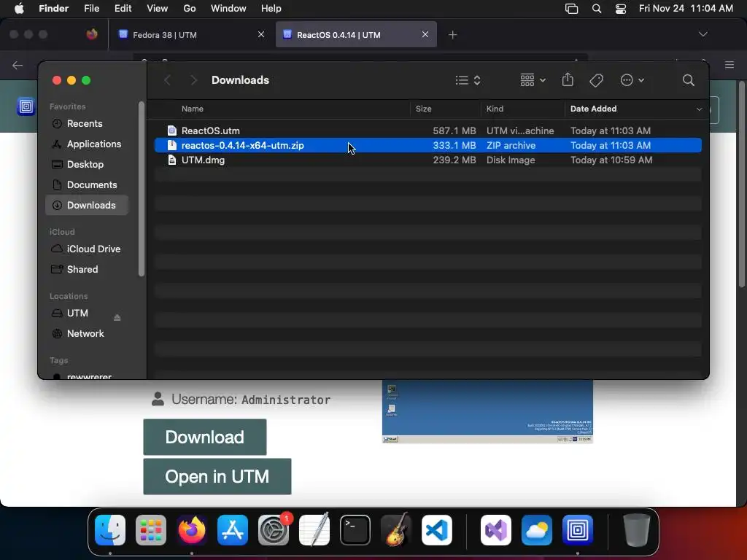The width and height of the screenshot is (747, 560).
Task: Open System Settings in the Dock
Action: pyautogui.click(x=274, y=530)
